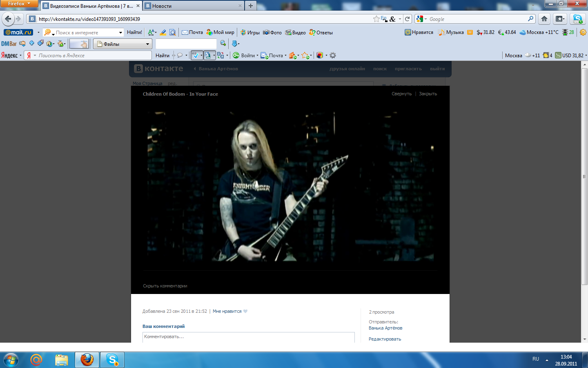Switch to the Новости tab
The width and height of the screenshot is (588, 368).
click(194, 6)
